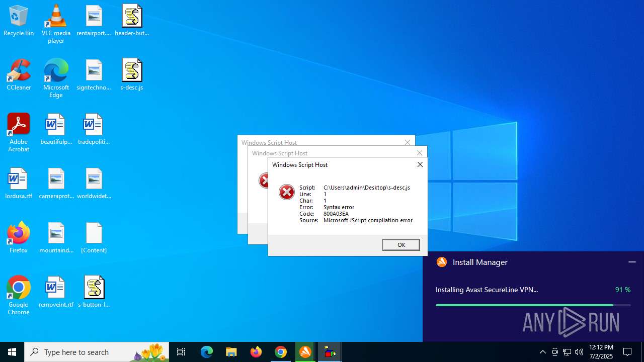Select the lordusa.rtf document

point(19,184)
